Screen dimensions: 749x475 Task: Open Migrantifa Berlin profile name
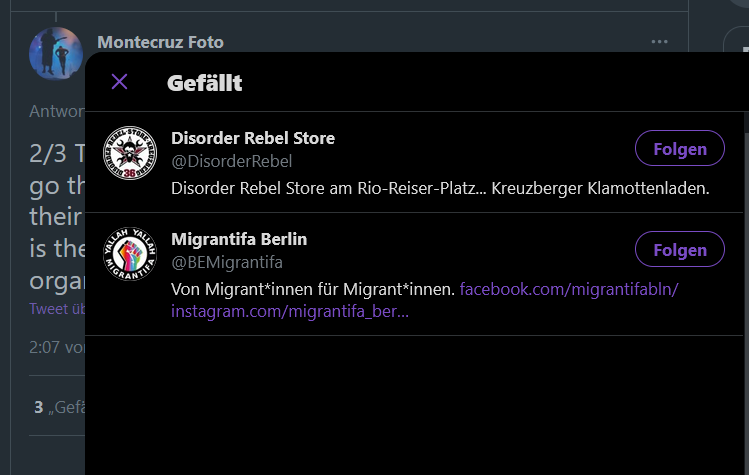239,239
